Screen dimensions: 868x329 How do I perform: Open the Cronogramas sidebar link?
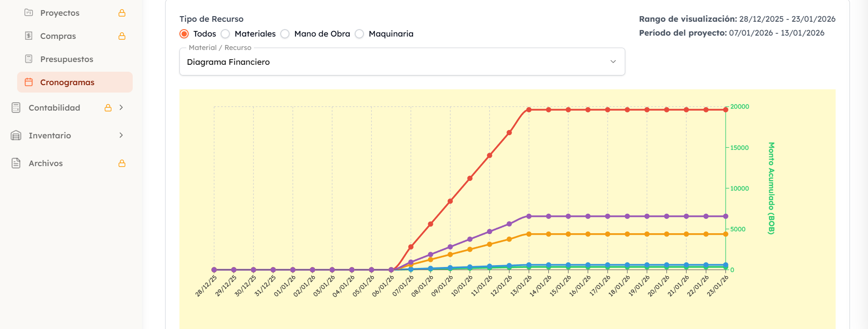point(67,82)
